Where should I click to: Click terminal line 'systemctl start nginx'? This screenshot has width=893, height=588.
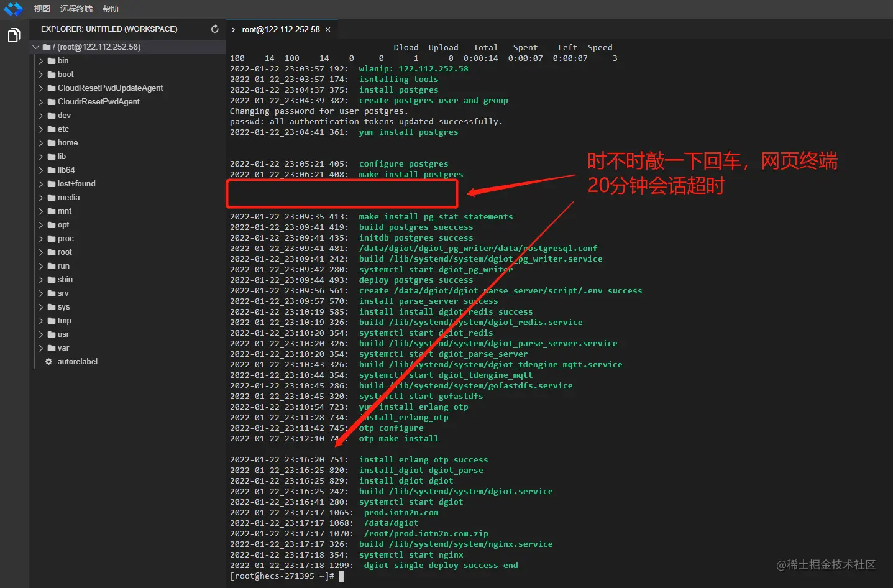(411, 555)
